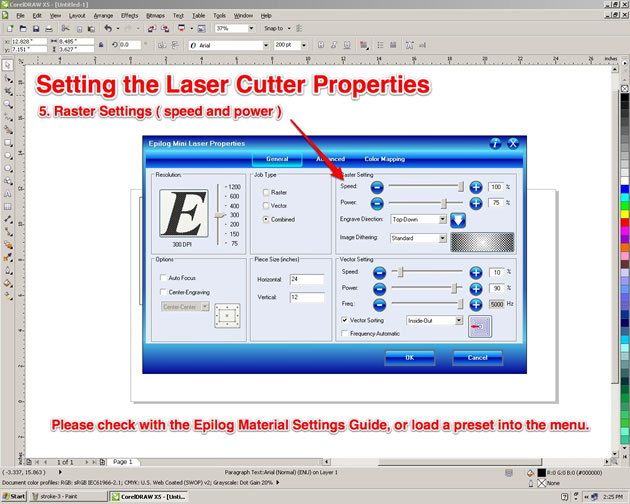Screen dimensions: 630x504
Task: Switch to stroke-3 Paint in taskbar
Action: pyautogui.click(x=68, y=496)
